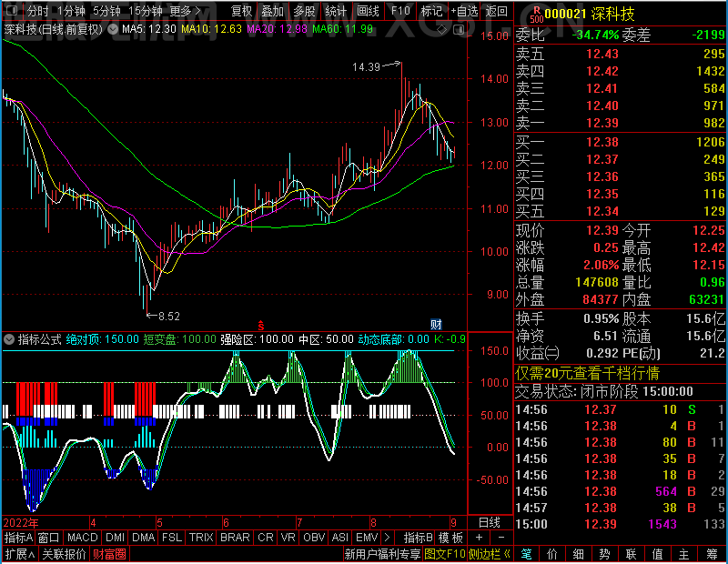Select 笔 tick tab
Screen dimensions: 728x564
pyautogui.click(x=526, y=554)
